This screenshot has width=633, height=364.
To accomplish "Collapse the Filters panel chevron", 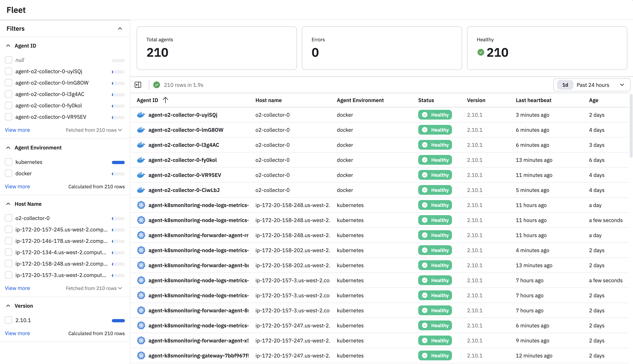I will tap(120, 28).
